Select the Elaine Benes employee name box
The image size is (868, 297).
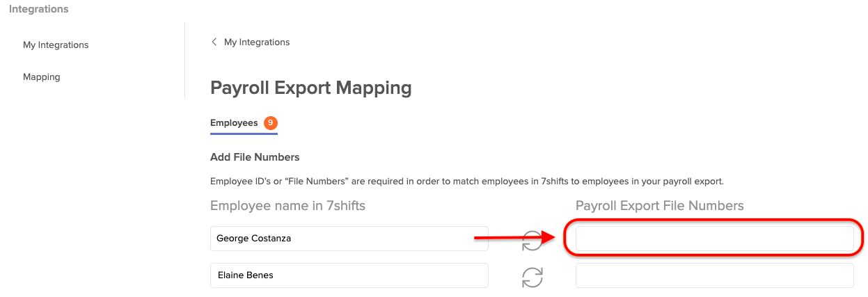click(349, 275)
